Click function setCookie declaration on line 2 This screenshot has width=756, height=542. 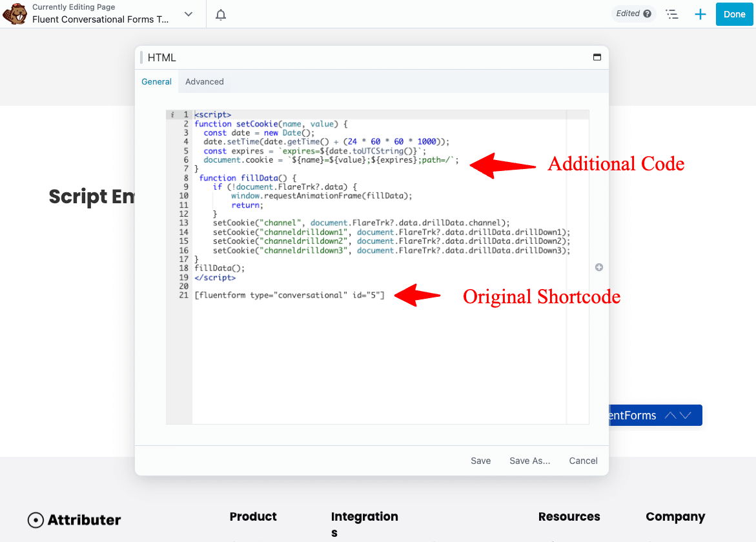271,124
